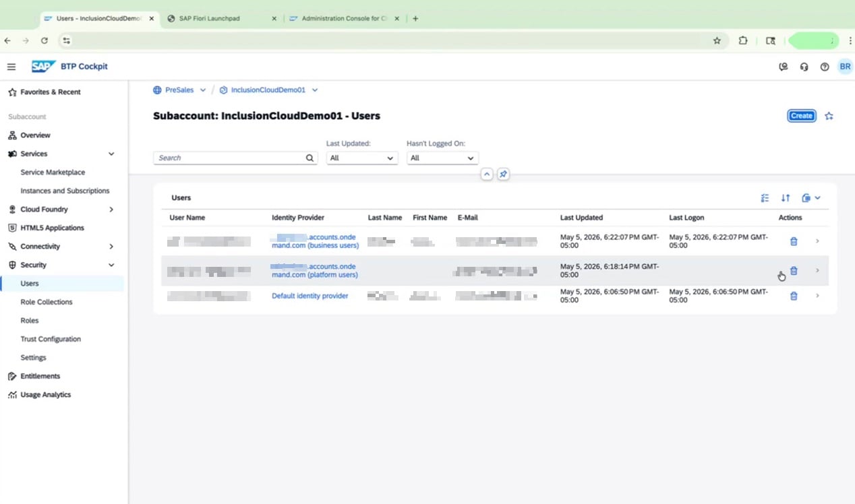
Task: Open the browser three-dot menu
Action: click(x=850, y=40)
